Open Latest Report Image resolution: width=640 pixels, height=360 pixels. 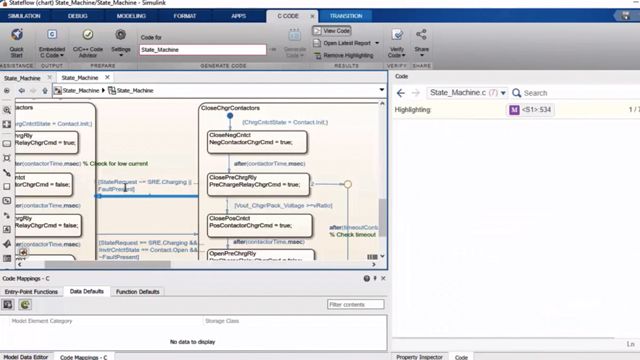coord(342,43)
